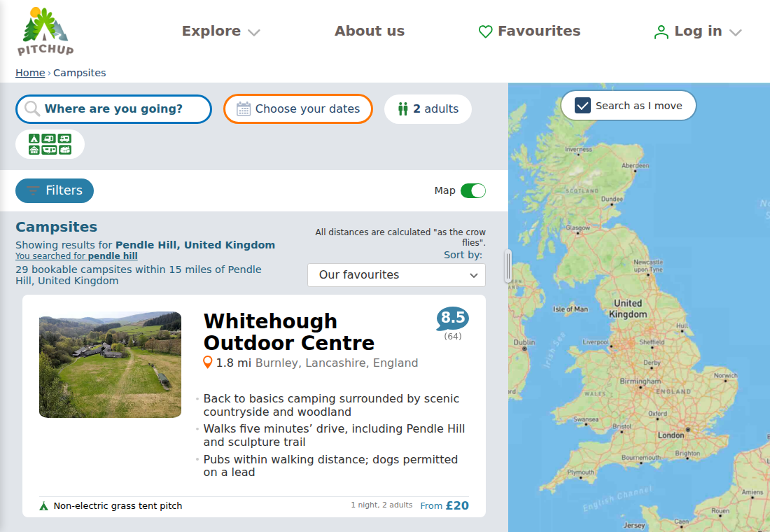Click the 8.5 review score bubble
770x532 pixels.
point(452,318)
